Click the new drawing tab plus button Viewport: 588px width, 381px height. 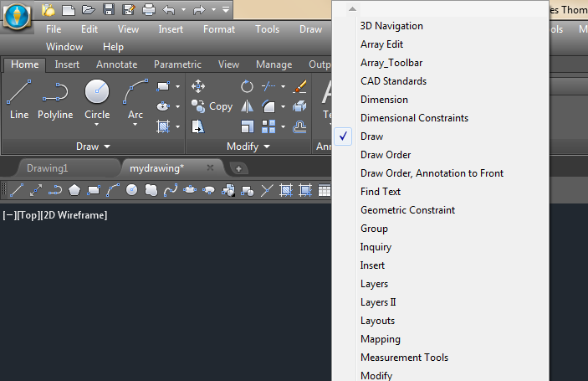(238, 168)
